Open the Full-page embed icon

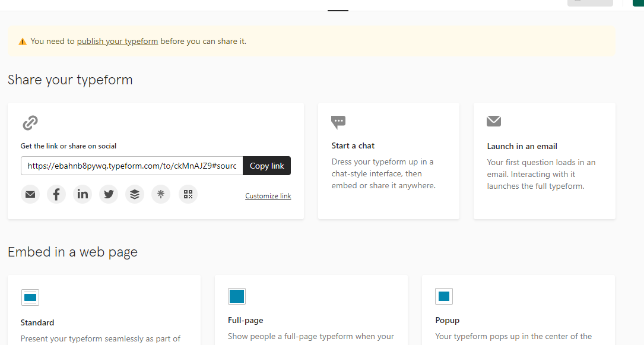point(236,296)
